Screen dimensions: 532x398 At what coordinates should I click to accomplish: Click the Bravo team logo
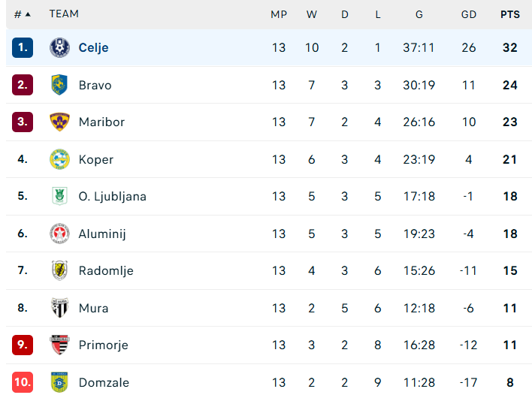click(59, 85)
